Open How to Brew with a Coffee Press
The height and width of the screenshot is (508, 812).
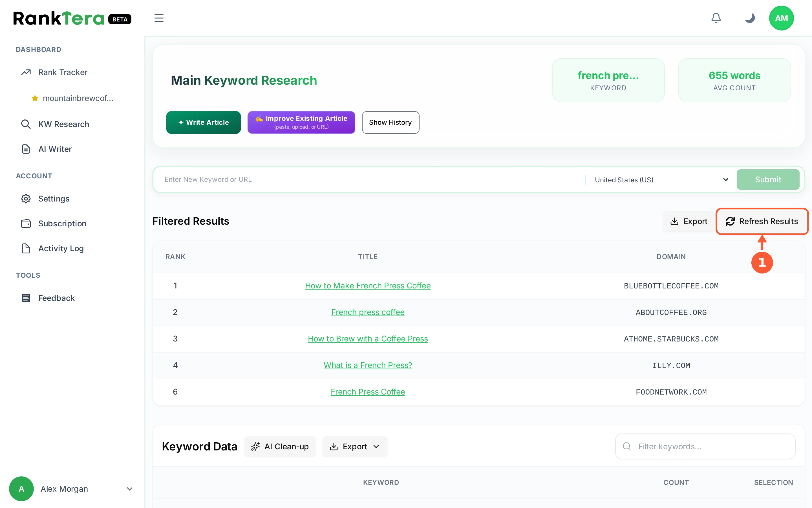pyautogui.click(x=368, y=339)
